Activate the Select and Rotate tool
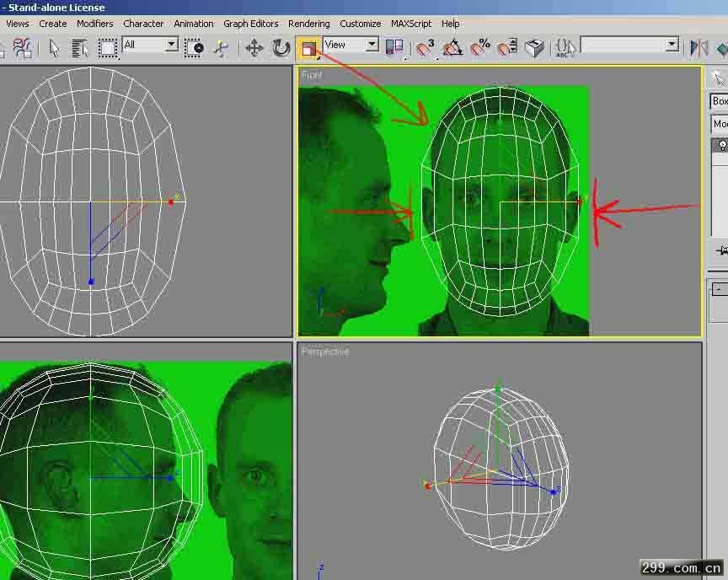This screenshot has height=580, width=728. pyautogui.click(x=281, y=48)
